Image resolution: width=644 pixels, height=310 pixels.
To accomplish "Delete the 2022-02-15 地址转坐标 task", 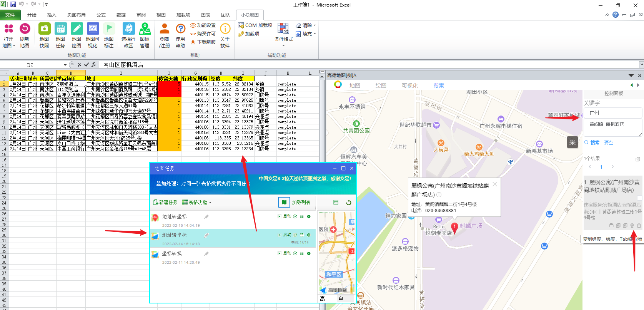I will click(309, 216).
